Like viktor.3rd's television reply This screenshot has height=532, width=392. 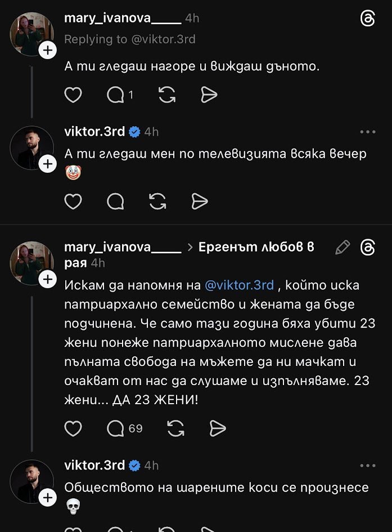pyautogui.click(x=73, y=201)
